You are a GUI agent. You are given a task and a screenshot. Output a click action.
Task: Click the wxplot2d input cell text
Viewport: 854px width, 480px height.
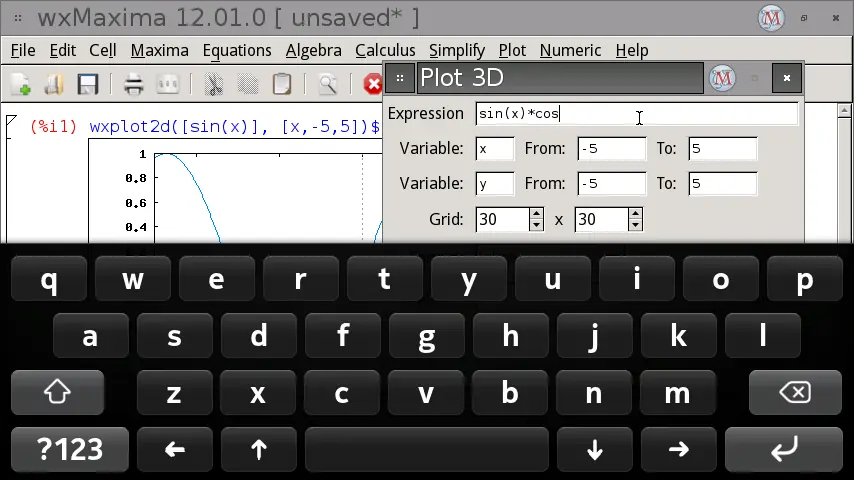pyautogui.click(x=234, y=127)
